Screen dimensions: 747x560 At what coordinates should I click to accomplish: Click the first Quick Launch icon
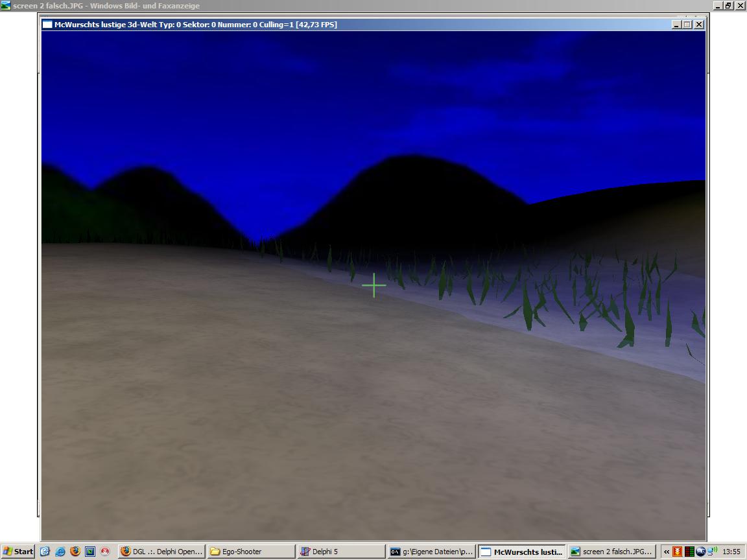click(45, 552)
